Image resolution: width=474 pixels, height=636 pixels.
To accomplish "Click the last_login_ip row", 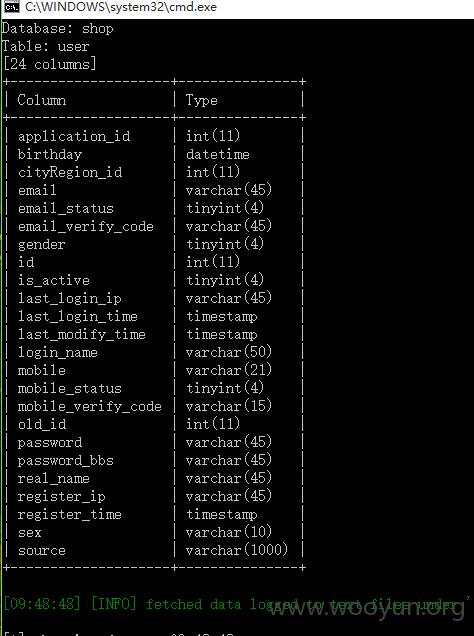I will 154,299.
